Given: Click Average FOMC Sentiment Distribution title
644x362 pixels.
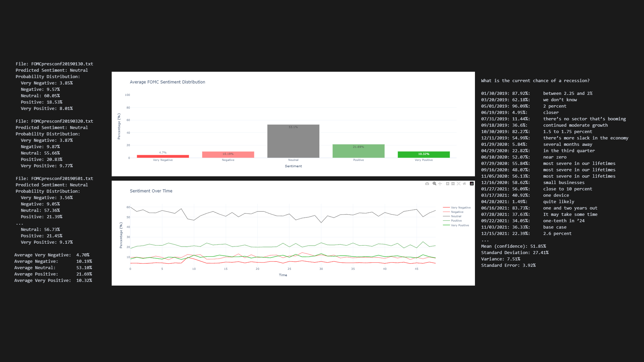Looking at the screenshot, I should pyautogui.click(x=167, y=82).
